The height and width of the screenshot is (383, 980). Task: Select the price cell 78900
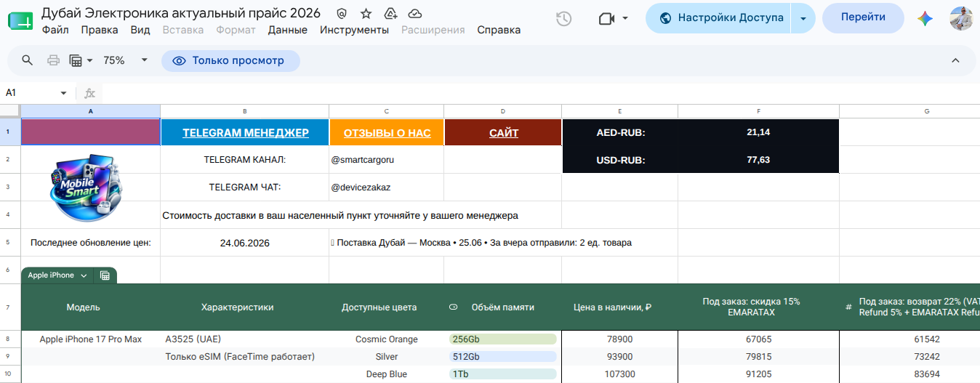pyautogui.click(x=619, y=339)
